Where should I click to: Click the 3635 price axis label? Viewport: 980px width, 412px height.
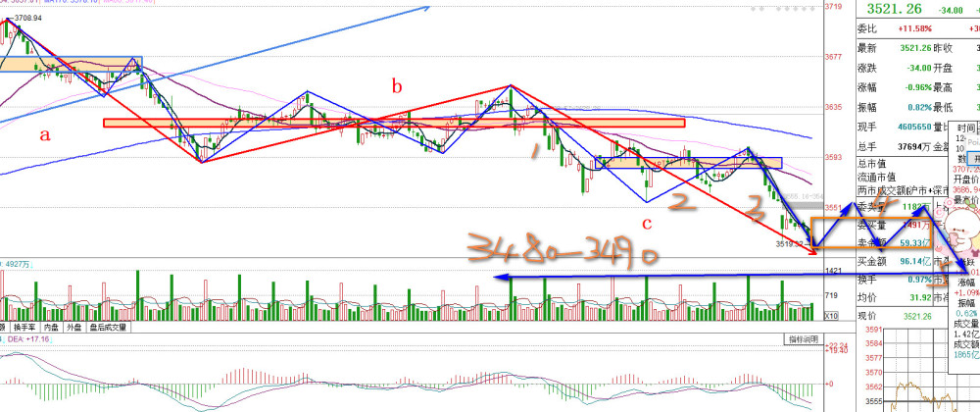834,106
